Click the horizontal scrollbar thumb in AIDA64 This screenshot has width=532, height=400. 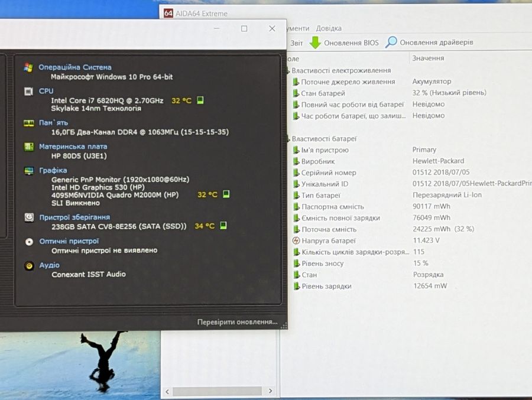pyautogui.click(x=217, y=391)
